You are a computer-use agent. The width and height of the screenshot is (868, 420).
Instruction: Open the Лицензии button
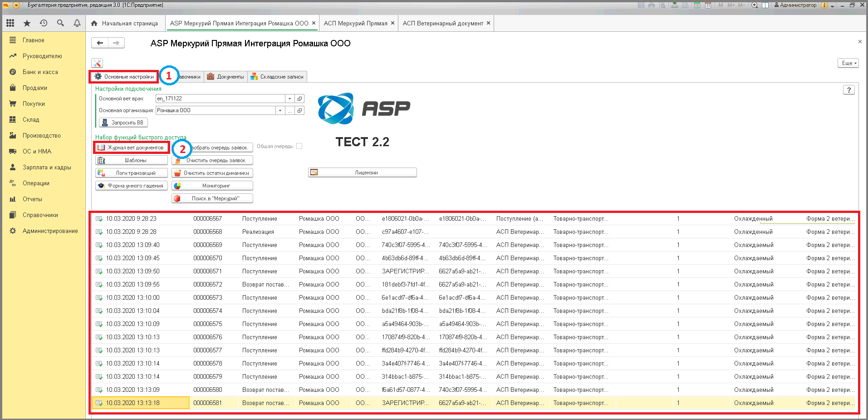point(363,173)
